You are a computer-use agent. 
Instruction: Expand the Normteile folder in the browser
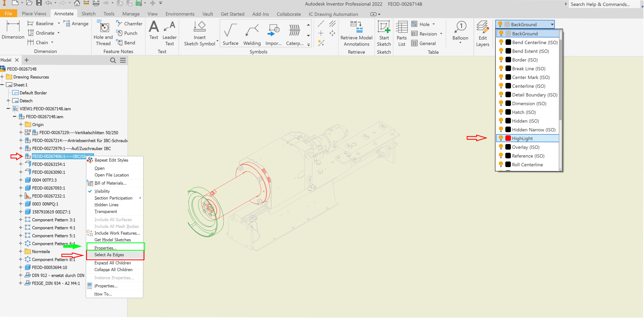(20, 252)
